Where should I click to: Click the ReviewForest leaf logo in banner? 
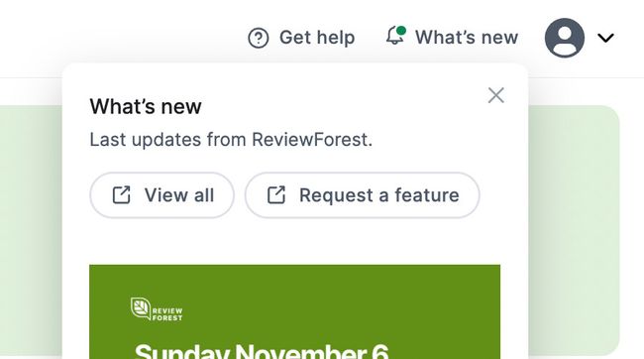[141, 308]
